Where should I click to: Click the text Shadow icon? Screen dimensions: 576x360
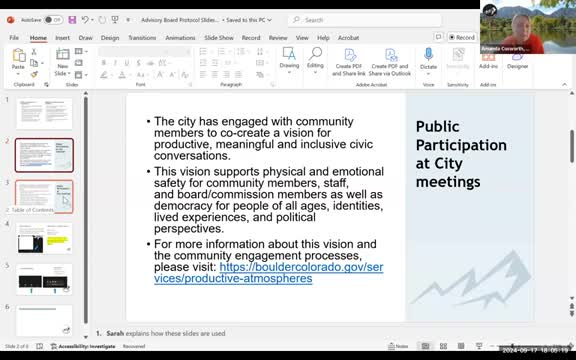coord(138,63)
